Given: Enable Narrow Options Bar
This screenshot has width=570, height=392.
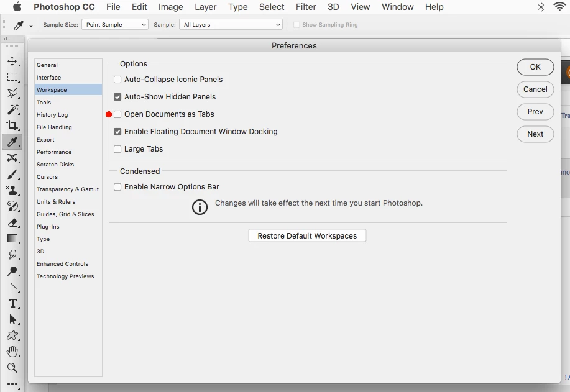Looking at the screenshot, I should tap(117, 187).
